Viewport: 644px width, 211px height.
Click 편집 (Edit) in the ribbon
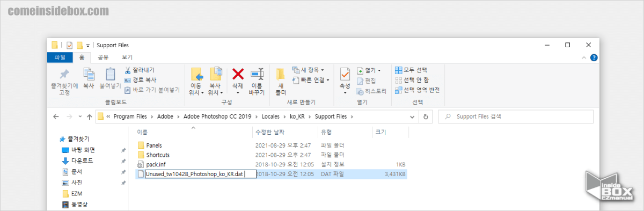click(366, 81)
